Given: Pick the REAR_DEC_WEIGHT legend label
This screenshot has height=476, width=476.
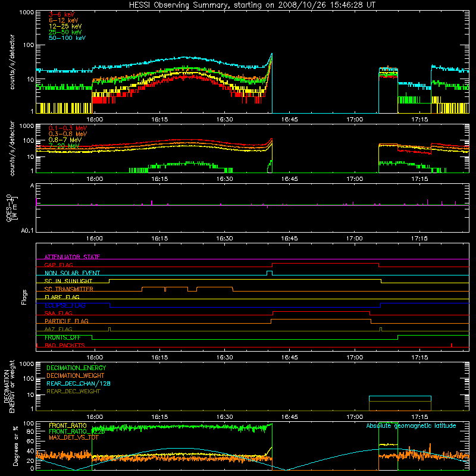Looking at the screenshot, I should (73, 392).
